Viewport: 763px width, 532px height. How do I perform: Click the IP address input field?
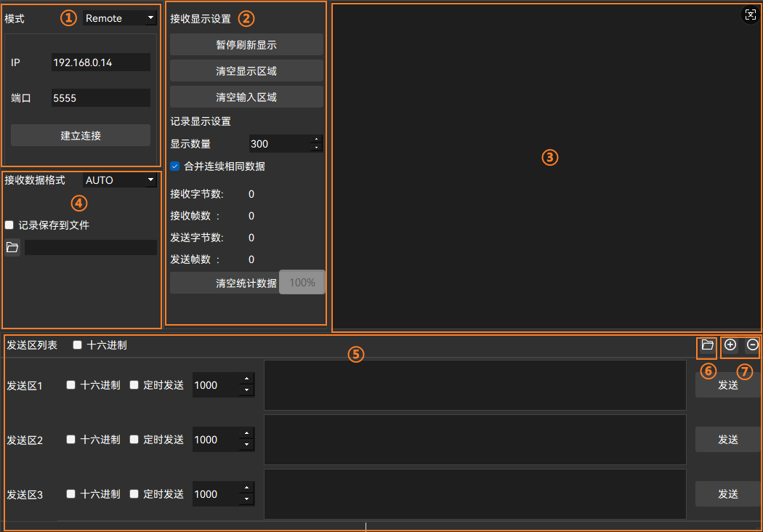pos(100,63)
